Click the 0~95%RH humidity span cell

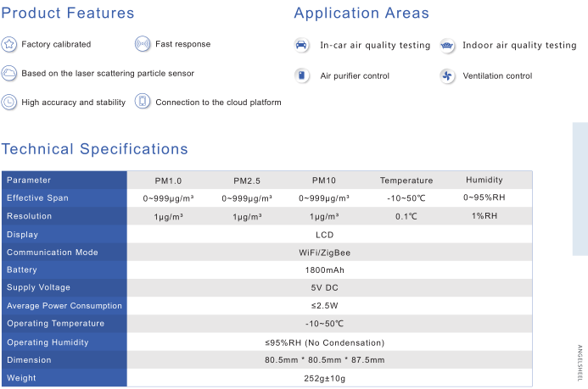click(484, 197)
